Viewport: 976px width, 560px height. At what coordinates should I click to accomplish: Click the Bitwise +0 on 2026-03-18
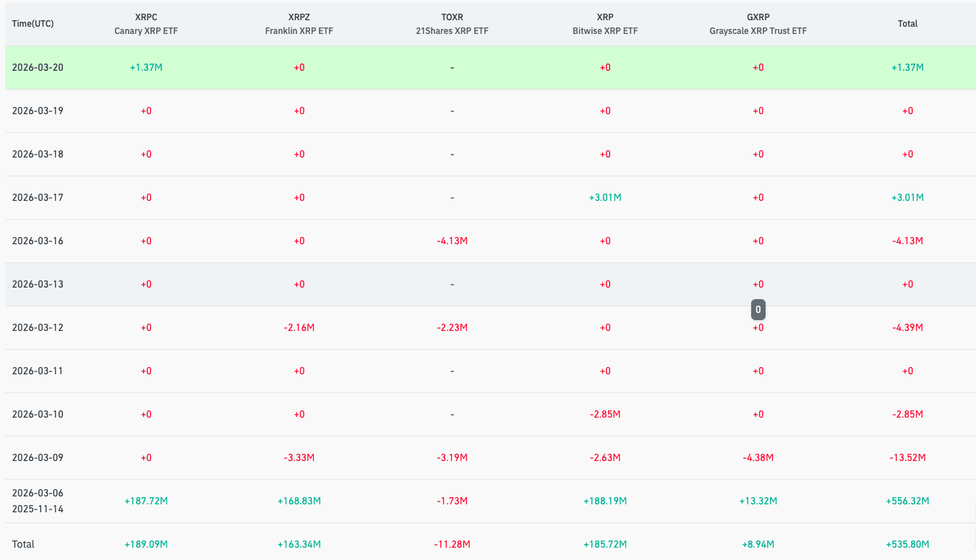[x=605, y=154]
